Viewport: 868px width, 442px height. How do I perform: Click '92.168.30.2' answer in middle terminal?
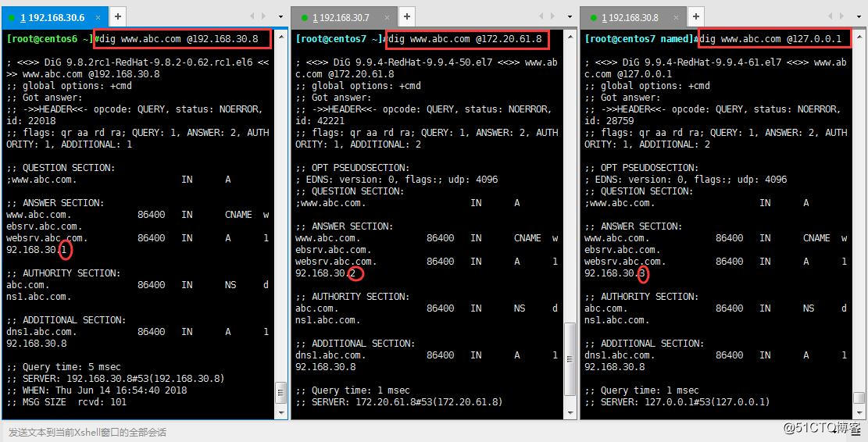pyautogui.click(x=326, y=273)
